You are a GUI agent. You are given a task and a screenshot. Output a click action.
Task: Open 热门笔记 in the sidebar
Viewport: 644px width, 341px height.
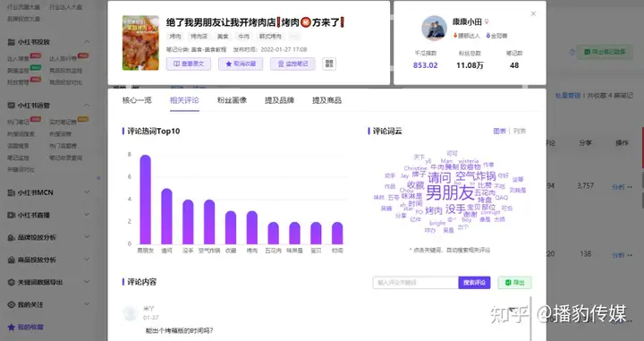tap(18, 122)
